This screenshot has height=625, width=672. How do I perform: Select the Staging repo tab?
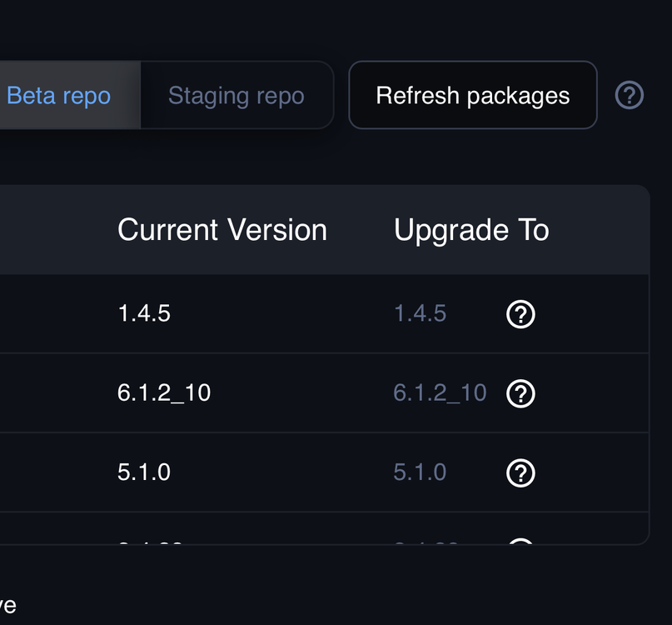tap(236, 95)
